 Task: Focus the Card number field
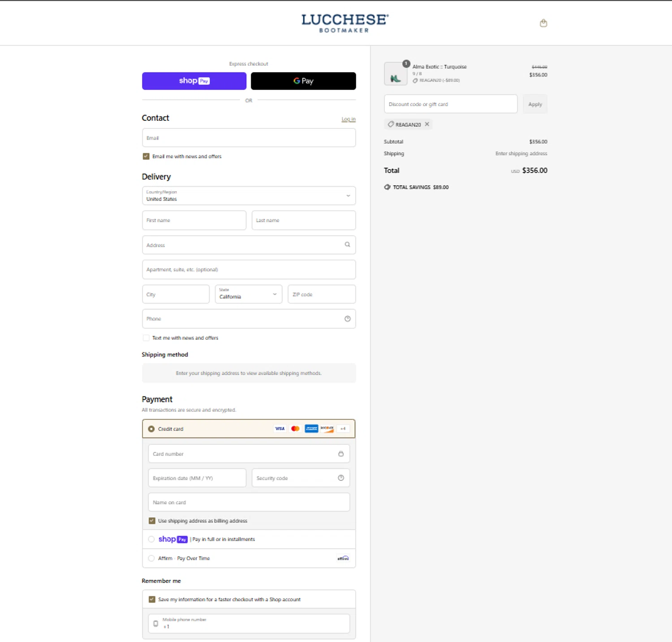click(249, 454)
